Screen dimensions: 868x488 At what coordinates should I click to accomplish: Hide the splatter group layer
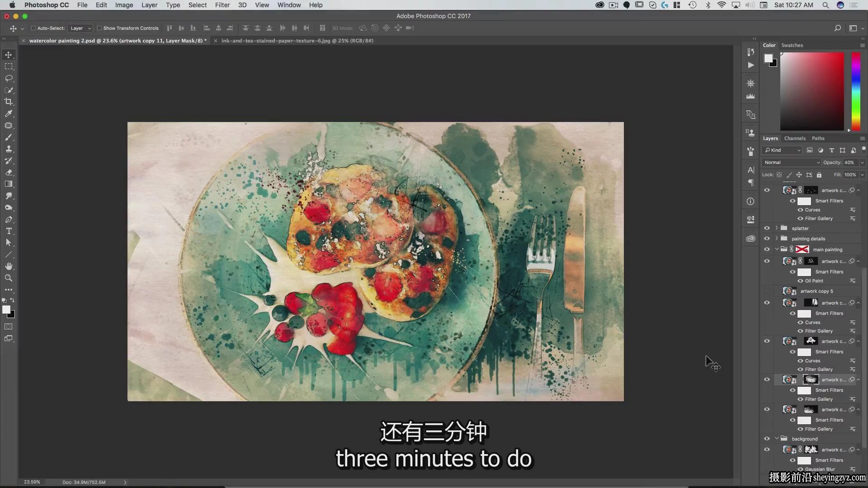(767, 228)
